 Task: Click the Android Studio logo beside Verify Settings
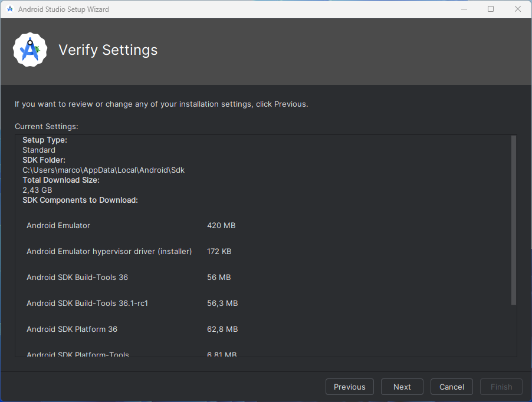tap(29, 50)
